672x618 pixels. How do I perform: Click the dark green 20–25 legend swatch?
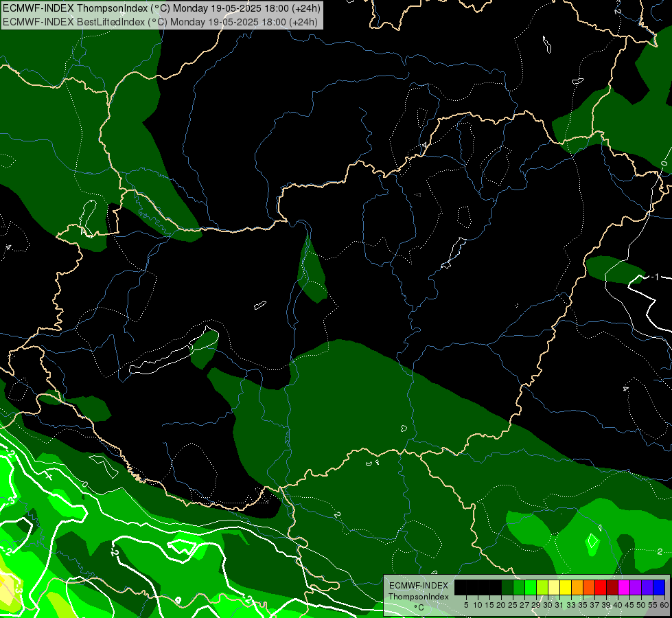point(507,587)
